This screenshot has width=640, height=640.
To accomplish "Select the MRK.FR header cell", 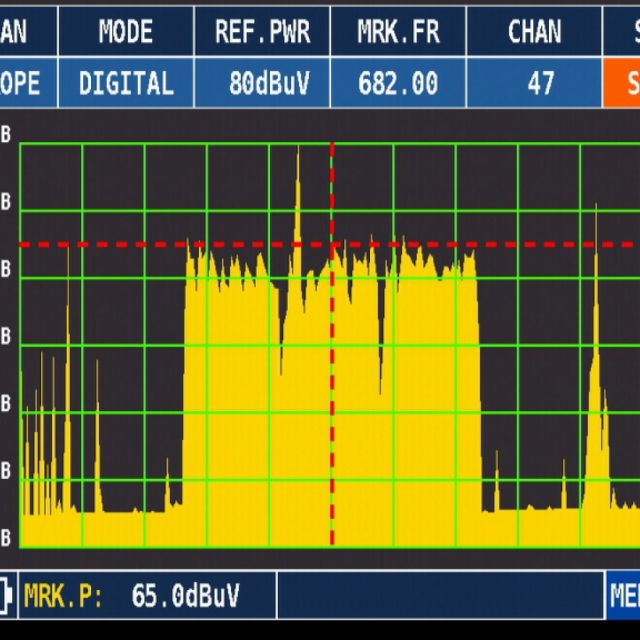I will point(398,31).
